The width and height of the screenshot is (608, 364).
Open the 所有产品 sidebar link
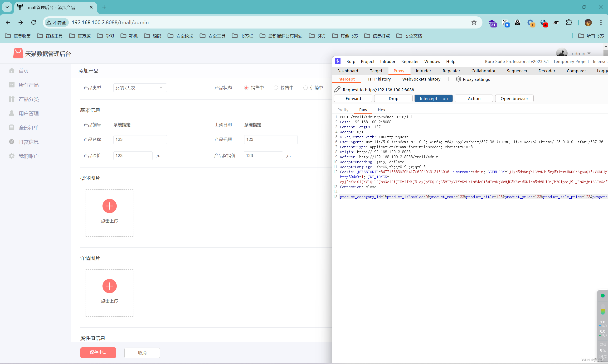29,85
